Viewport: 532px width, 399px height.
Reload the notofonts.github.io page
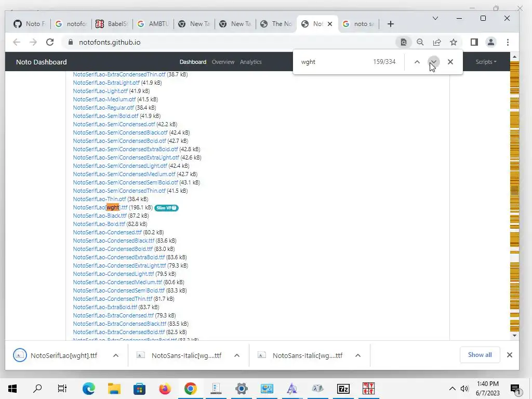point(50,42)
